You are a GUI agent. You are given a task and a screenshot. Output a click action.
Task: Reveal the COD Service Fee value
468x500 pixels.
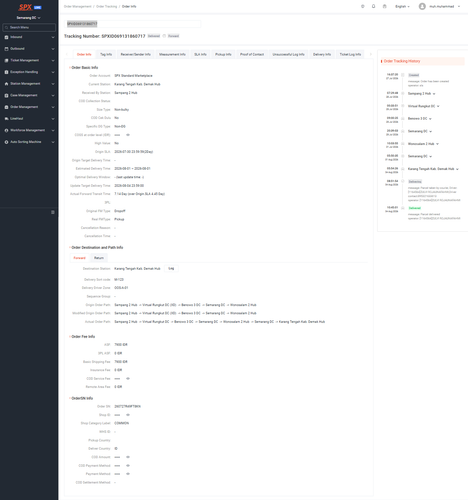[x=128, y=379]
